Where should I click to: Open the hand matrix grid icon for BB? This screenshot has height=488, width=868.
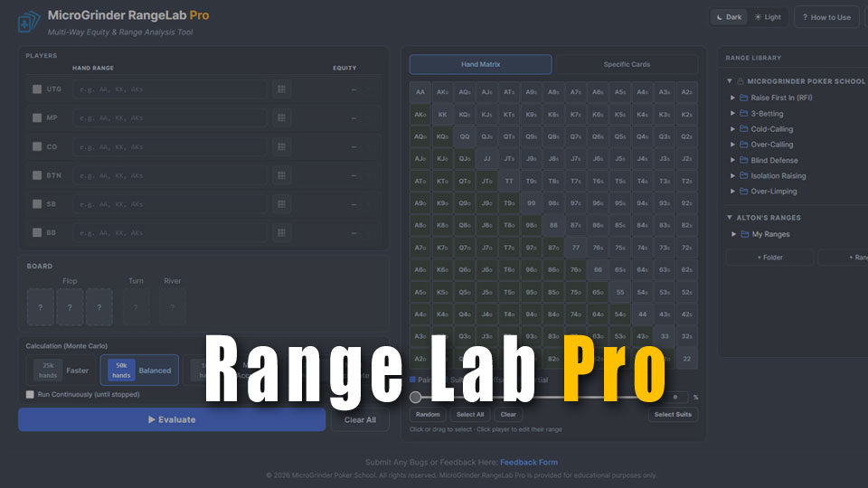pyautogui.click(x=281, y=233)
